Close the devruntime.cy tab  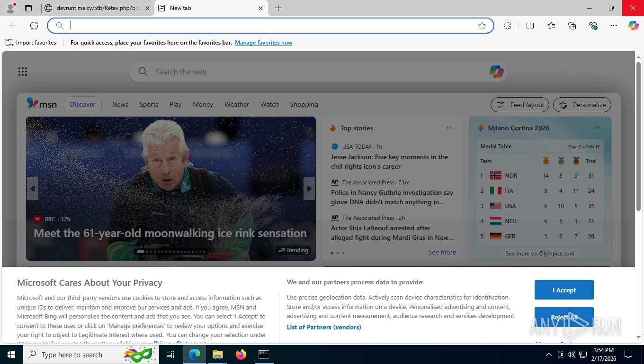147,8
